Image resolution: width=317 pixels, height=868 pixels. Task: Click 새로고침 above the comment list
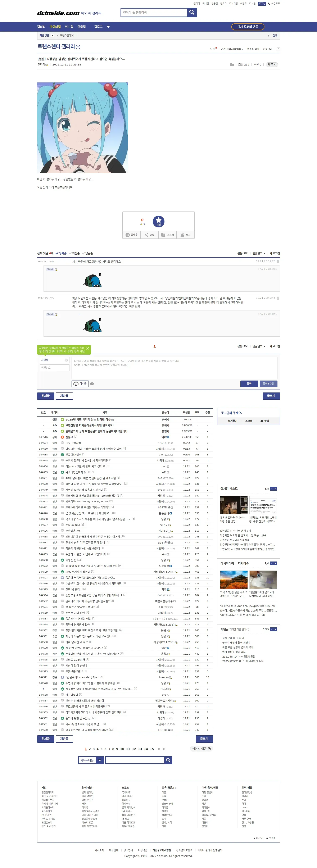click(275, 253)
